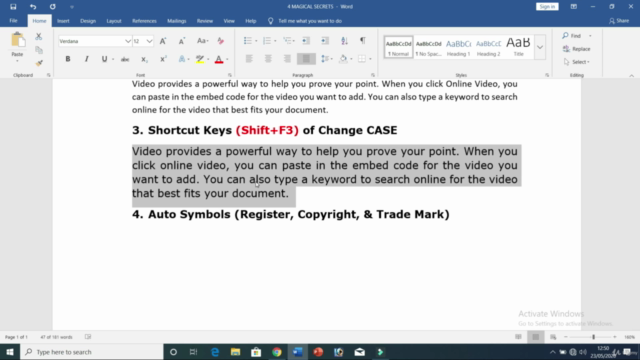The height and width of the screenshot is (360, 640).
Task: Open the font size dropdown
Action: [x=149, y=41]
